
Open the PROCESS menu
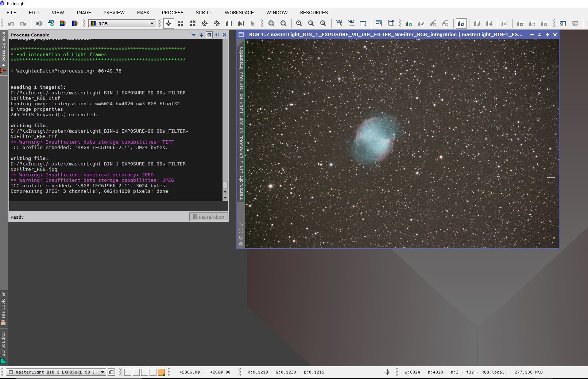point(173,12)
